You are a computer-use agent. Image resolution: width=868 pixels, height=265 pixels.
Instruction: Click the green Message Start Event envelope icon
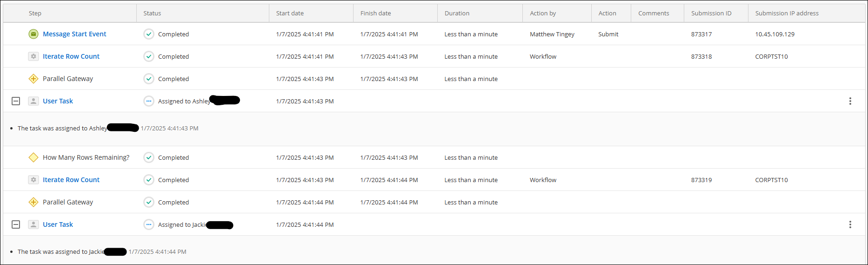[x=33, y=34]
